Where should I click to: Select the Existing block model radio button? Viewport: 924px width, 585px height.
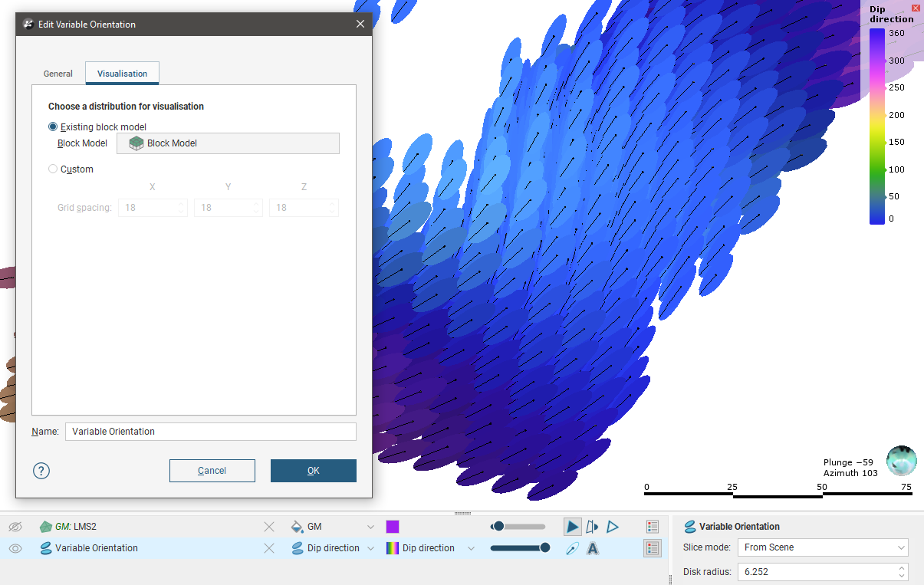click(53, 127)
